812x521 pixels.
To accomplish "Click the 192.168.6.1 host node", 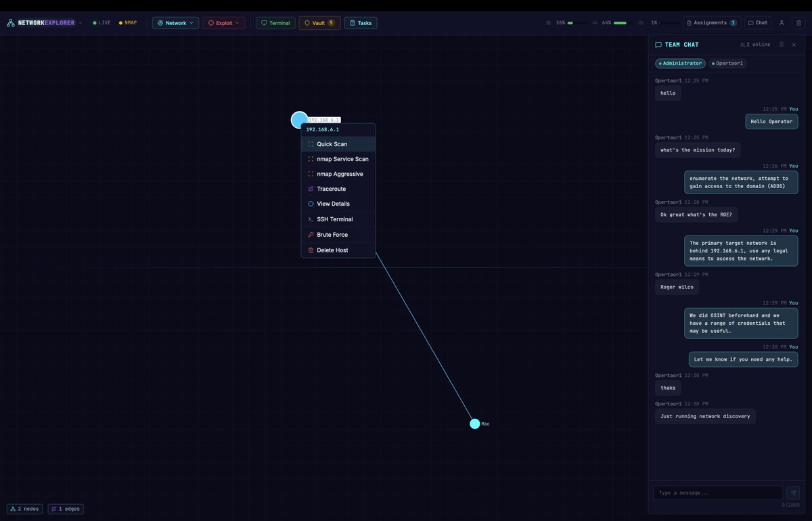I will coord(299,120).
